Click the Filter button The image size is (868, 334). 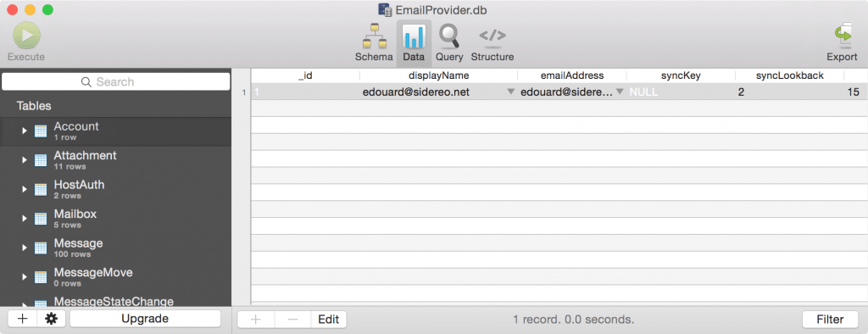point(830,320)
